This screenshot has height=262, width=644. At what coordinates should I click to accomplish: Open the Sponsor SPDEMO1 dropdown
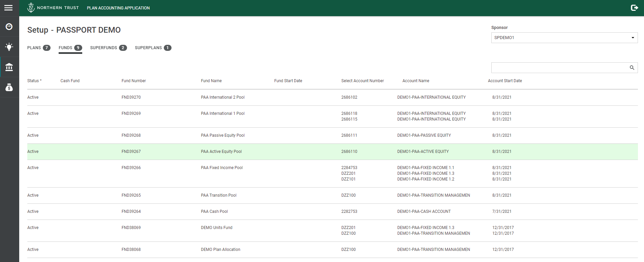click(x=564, y=38)
